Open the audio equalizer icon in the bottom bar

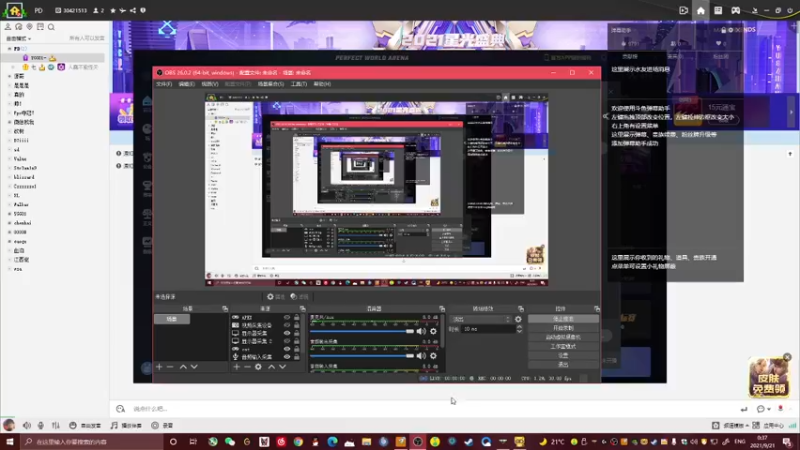pyautogui.click(x=56, y=425)
